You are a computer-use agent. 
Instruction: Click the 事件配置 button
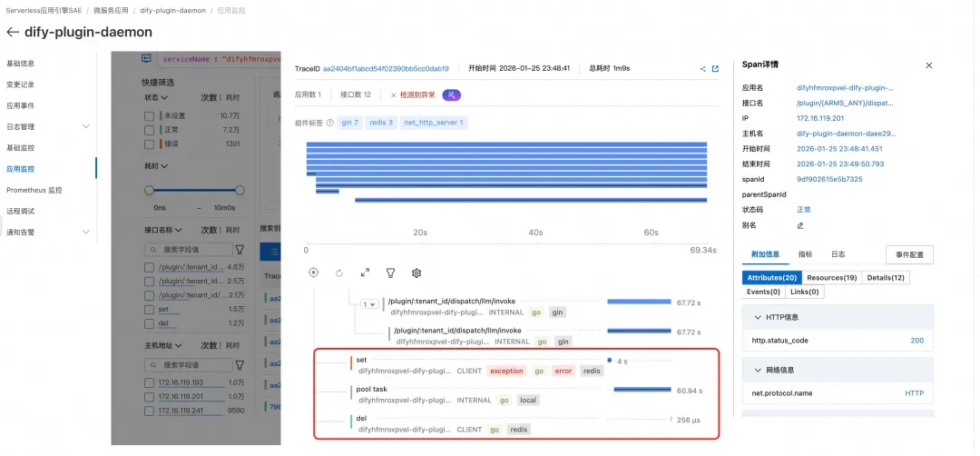click(x=909, y=254)
